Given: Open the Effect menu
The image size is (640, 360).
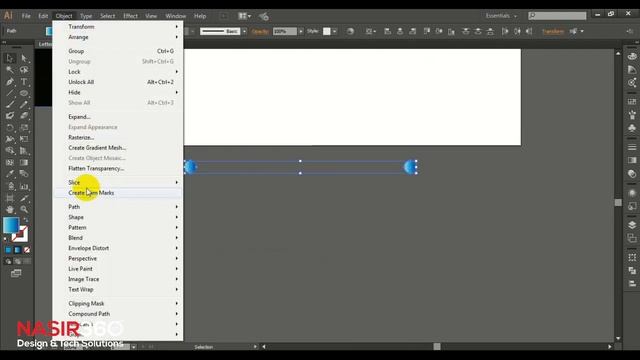Looking at the screenshot, I should [x=130, y=16].
